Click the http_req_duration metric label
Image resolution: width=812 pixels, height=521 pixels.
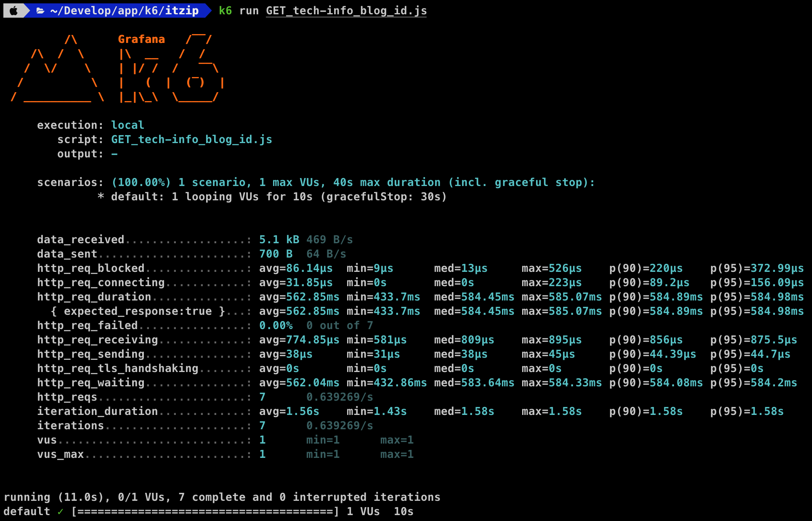(94, 297)
